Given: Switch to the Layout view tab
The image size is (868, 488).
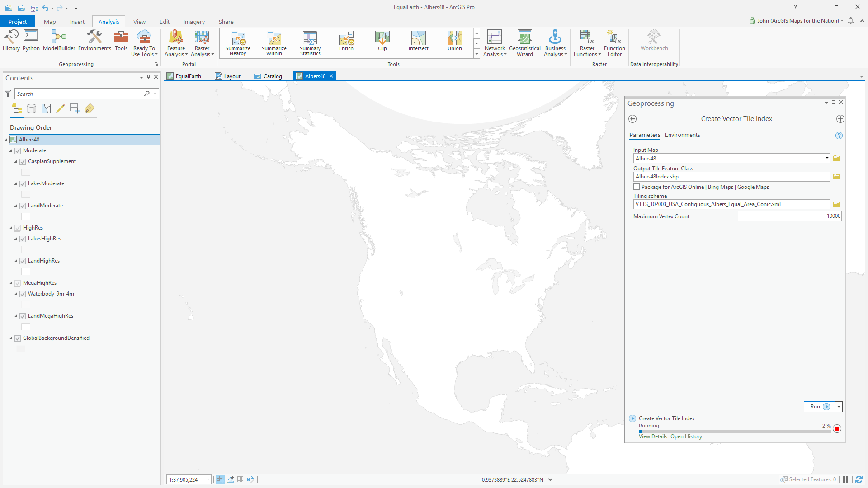Looking at the screenshot, I should (228, 76).
